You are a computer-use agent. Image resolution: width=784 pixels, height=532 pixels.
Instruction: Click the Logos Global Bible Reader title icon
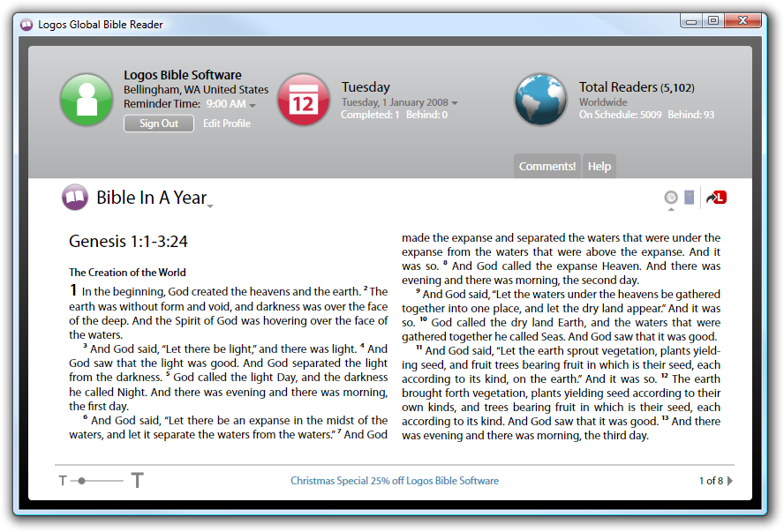pyautogui.click(x=26, y=24)
